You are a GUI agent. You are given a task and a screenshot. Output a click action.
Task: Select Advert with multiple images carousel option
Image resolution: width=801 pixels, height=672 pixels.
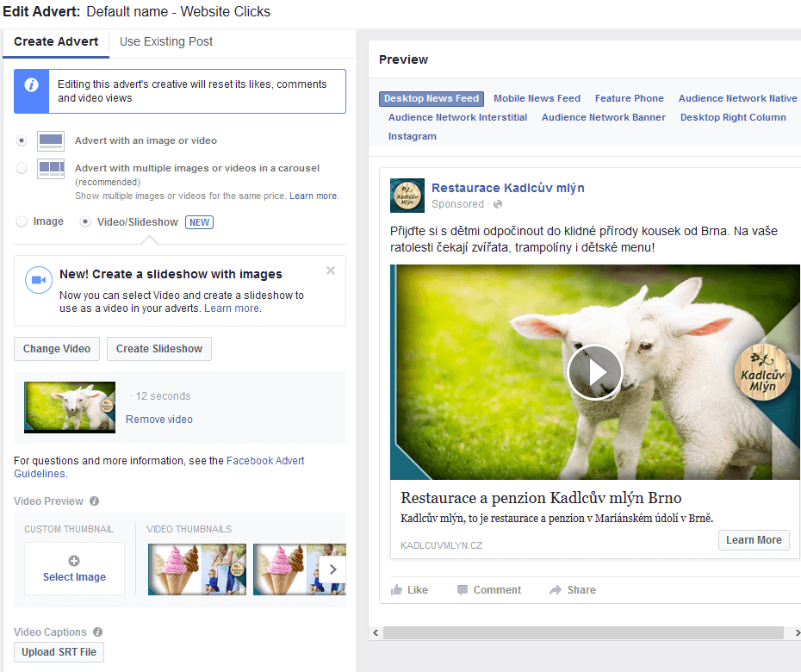click(x=22, y=168)
